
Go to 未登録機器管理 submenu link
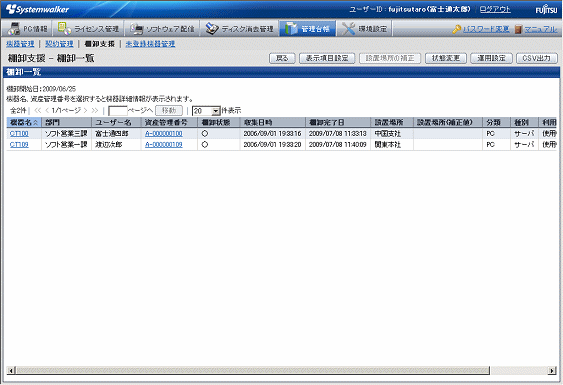[x=150, y=44]
